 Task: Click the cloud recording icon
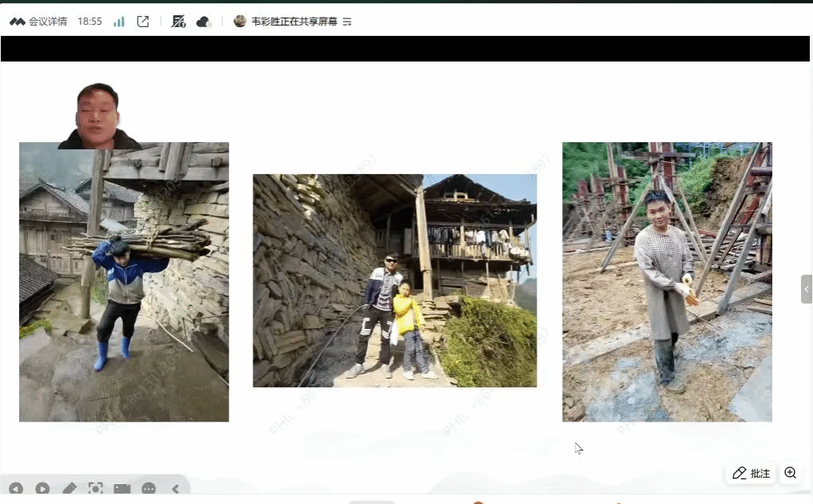pyautogui.click(x=204, y=22)
